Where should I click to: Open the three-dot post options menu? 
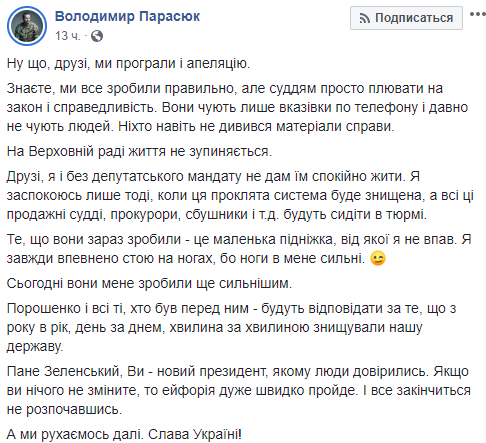pos(478,14)
